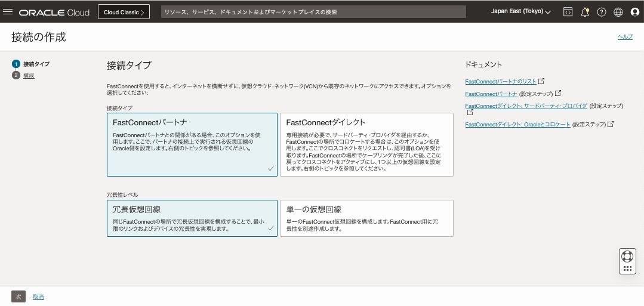Open the FastConnectパートナのリスト link
The height and width of the screenshot is (306, 644).
tap(501, 81)
